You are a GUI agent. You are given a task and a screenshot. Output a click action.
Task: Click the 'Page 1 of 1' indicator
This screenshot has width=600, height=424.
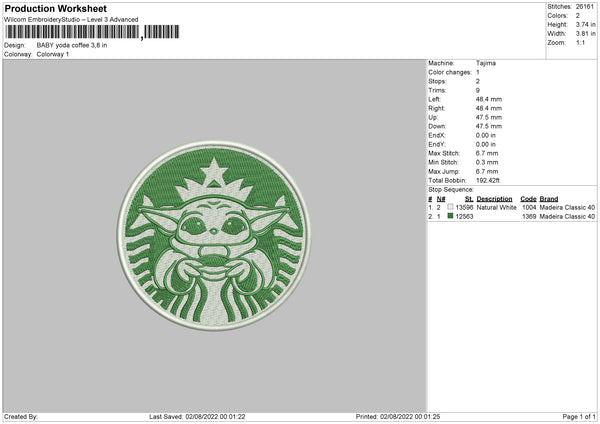tap(579, 416)
